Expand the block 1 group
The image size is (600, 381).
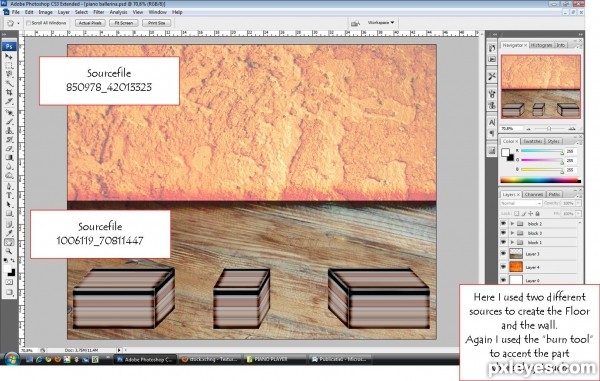pyautogui.click(x=512, y=242)
